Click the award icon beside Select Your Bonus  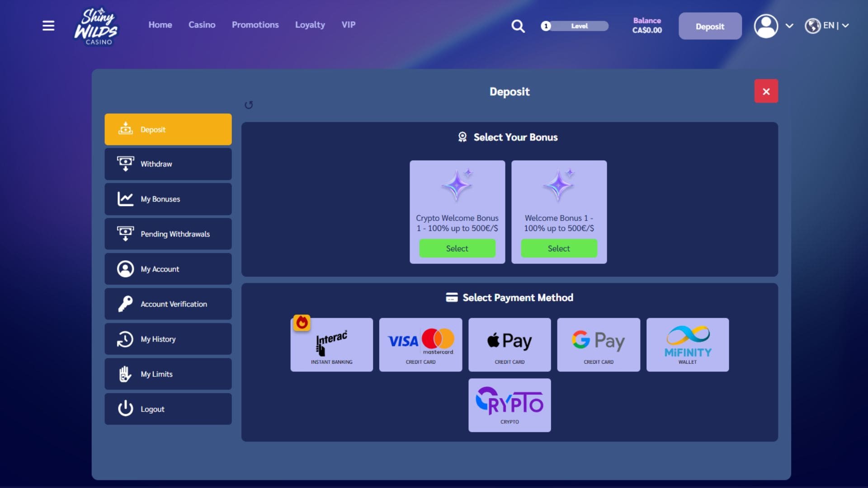tap(462, 137)
